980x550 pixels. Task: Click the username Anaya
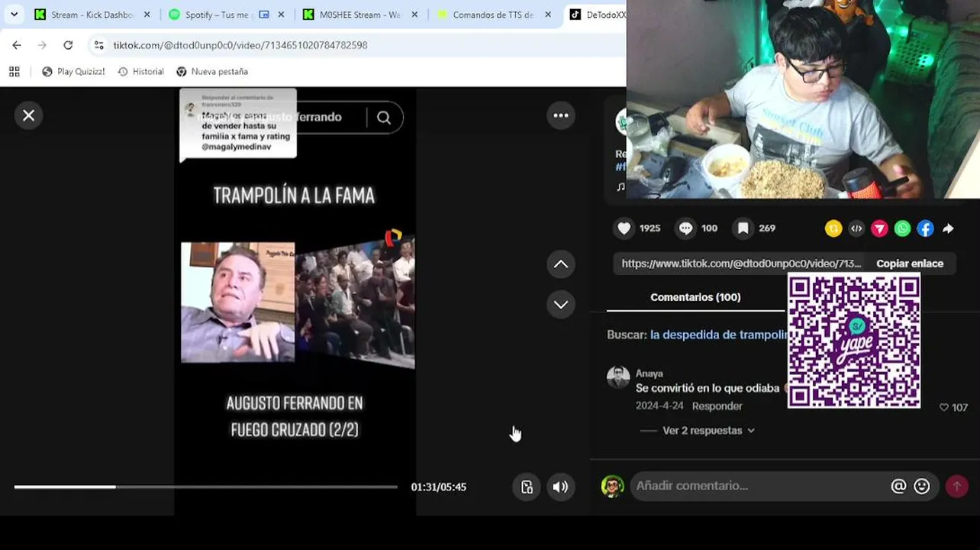click(650, 374)
